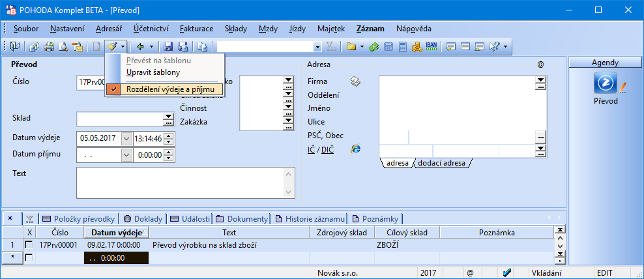The height and width of the screenshot is (279, 644).
Task: Open the Sklad field dropdown arrow
Action: (169, 116)
